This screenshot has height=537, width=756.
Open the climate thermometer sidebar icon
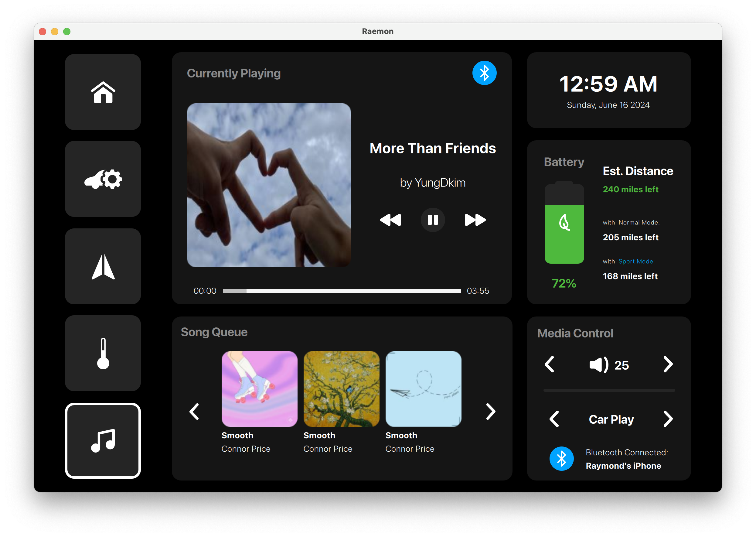[103, 353]
